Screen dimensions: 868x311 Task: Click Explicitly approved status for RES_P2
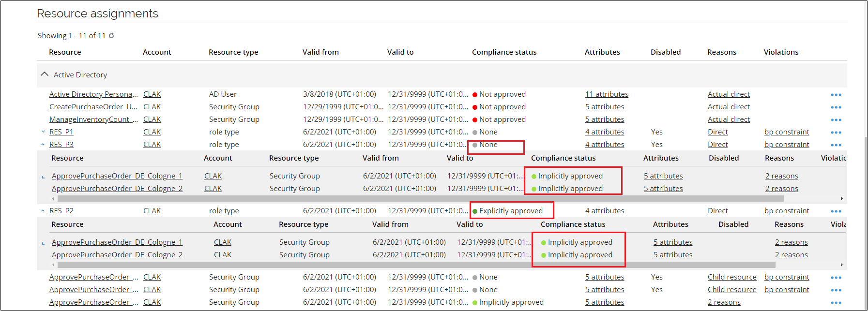tap(507, 211)
